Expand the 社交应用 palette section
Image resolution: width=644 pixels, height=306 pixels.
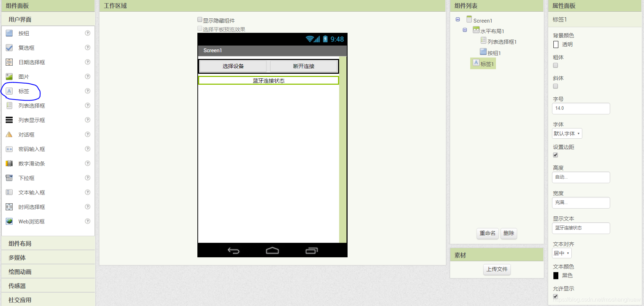48,300
